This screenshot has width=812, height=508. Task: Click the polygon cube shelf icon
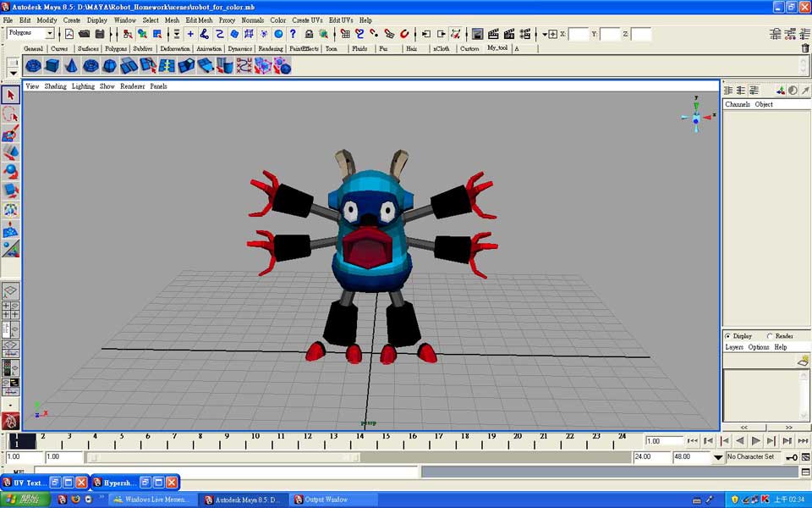tap(52, 66)
